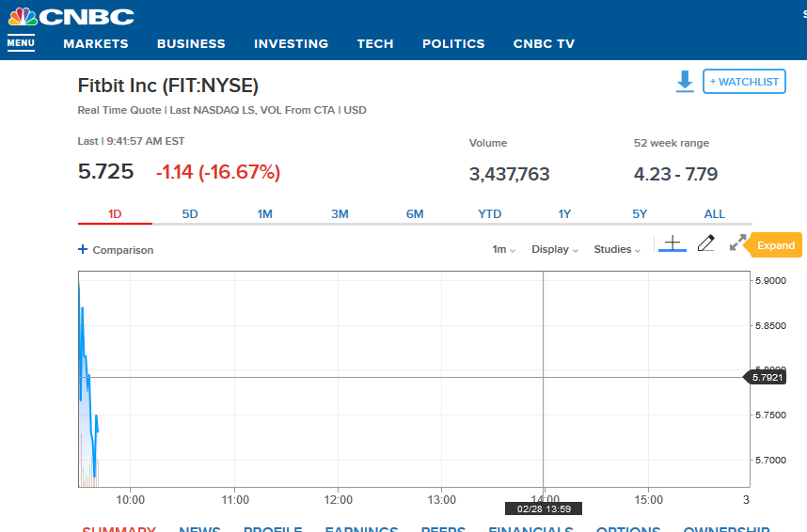Click the 5.7500 price axis label
This screenshot has height=532, width=807.
[x=770, y=415]
